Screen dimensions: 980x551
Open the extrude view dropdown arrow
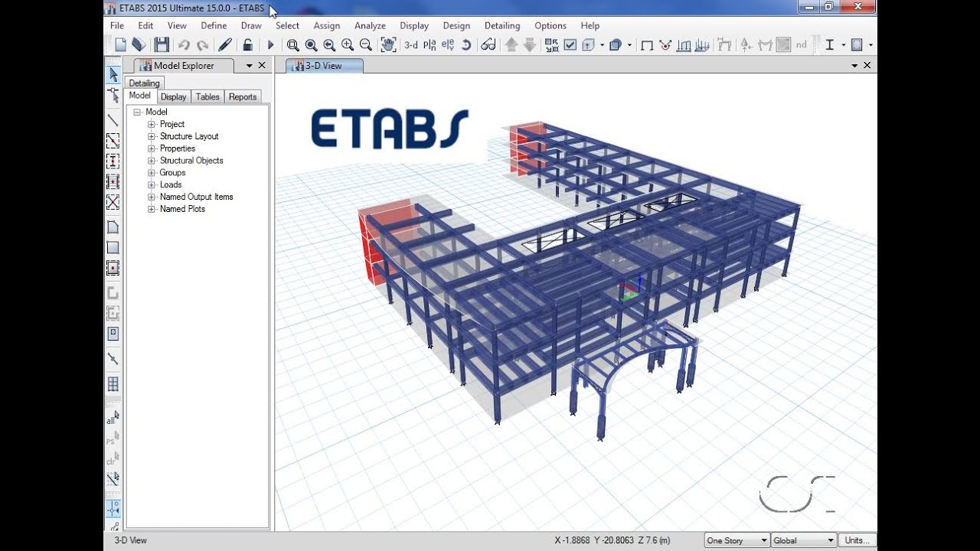click(603, 45)
